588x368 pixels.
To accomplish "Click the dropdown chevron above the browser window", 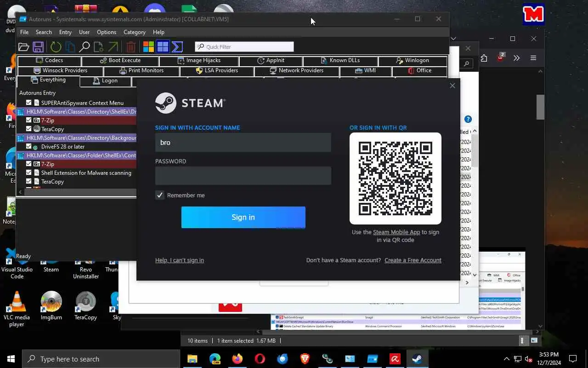I will coord(453,39).
